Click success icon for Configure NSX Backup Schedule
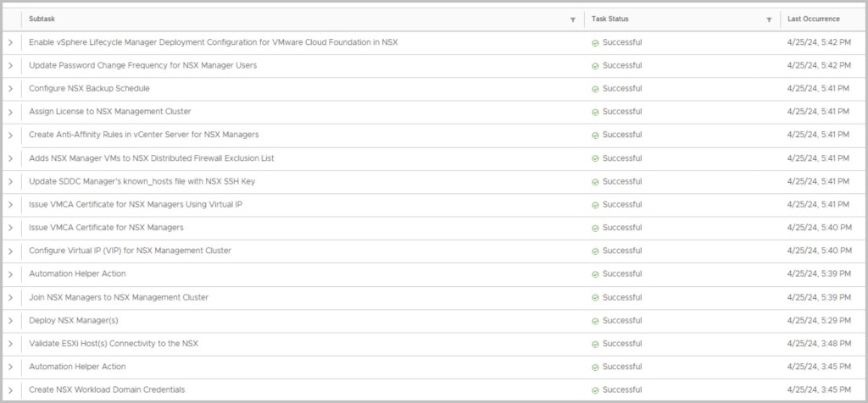Image resolution: width=868 pixels, height=403 pixels. 595,89
